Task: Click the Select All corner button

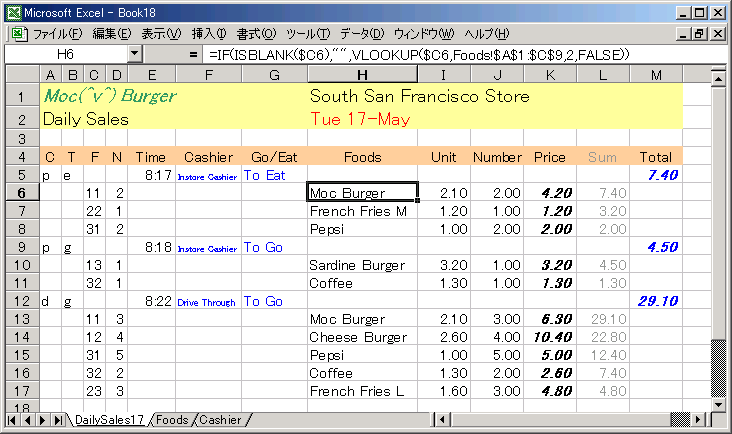Action: pos(22,75)
